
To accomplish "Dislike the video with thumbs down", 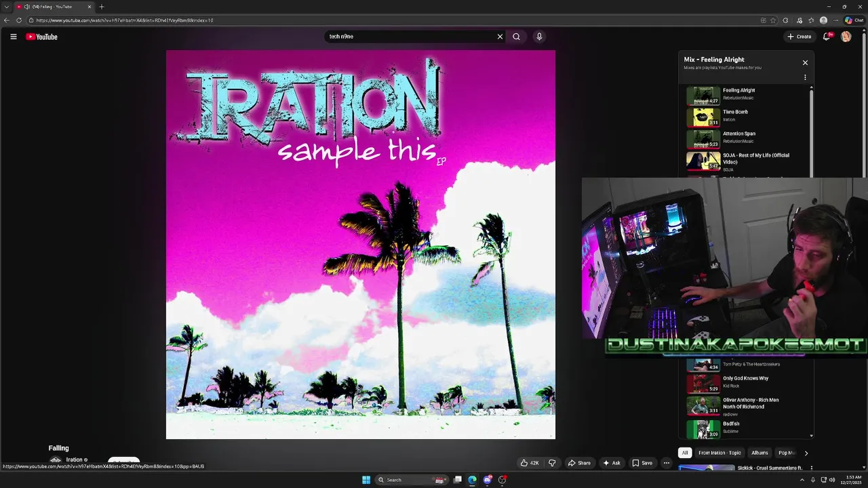I will coord(552,463).
